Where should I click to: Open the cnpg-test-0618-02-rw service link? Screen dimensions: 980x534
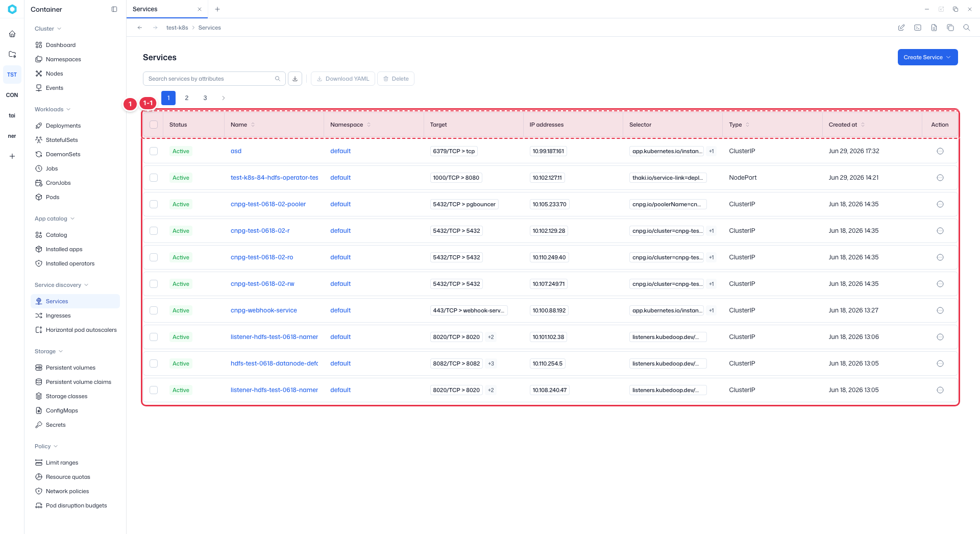(x=262, y=284)
